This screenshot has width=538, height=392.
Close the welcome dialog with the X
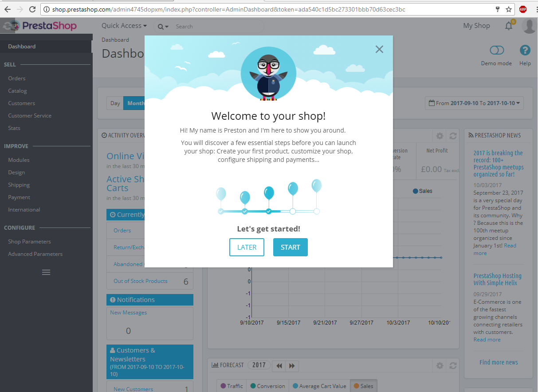(x=379, y=49)
